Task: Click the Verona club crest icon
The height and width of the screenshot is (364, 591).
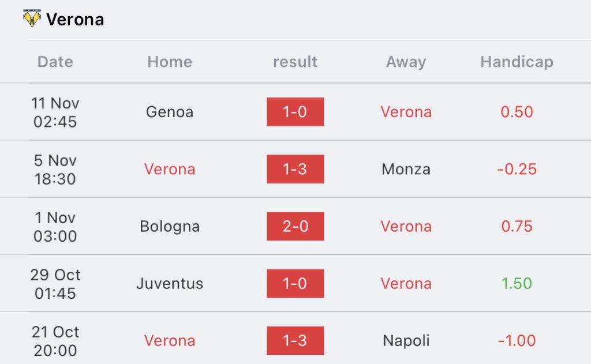Action: point(32,19)
